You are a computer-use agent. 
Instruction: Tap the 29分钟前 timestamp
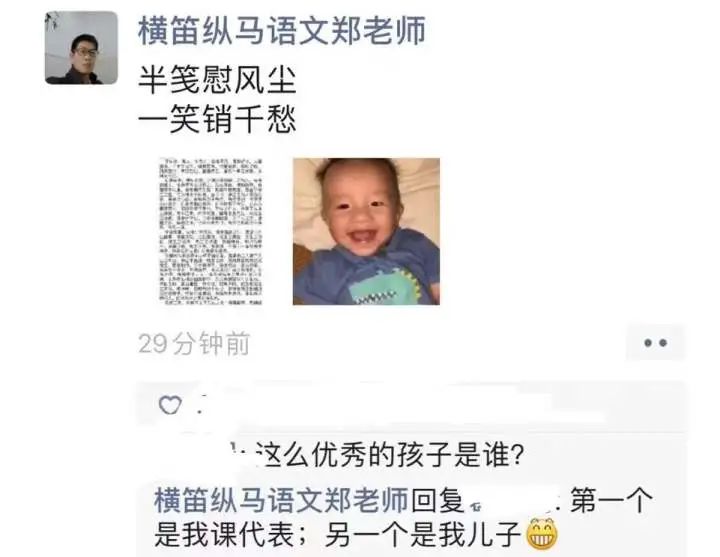tap(194, 343)
